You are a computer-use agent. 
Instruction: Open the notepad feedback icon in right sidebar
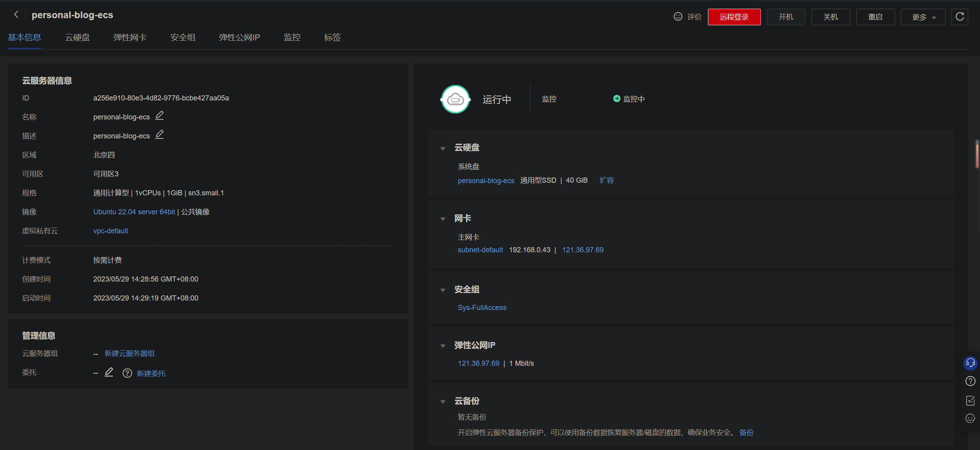970,400
